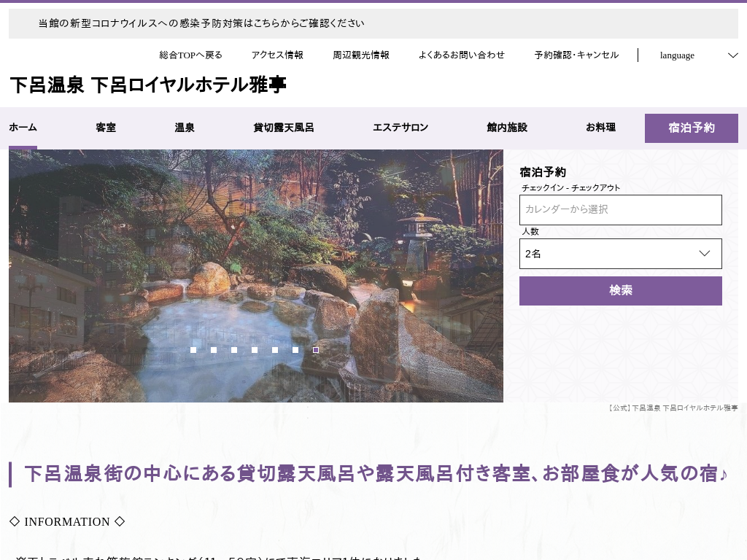
Task: Go to second slideshow dot
Action: tap(214, 350)
